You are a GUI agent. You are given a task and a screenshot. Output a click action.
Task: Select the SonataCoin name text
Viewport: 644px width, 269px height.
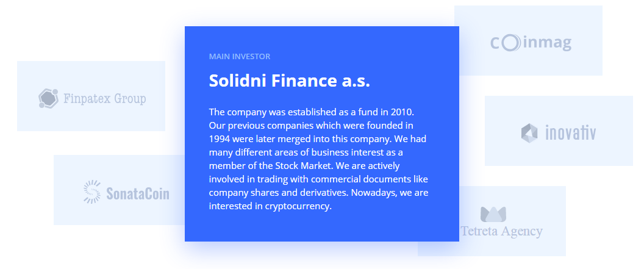click(x=137, y=195)
